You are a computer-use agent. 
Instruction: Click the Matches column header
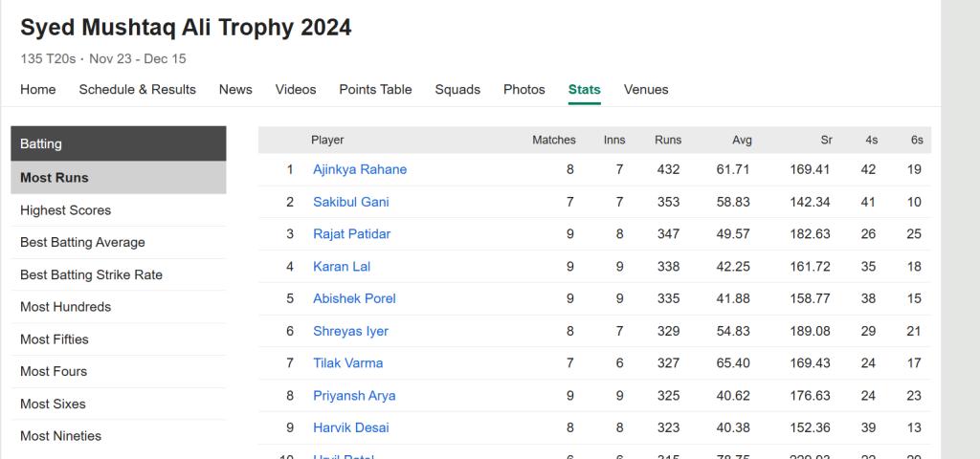click(x=554, y=140)
